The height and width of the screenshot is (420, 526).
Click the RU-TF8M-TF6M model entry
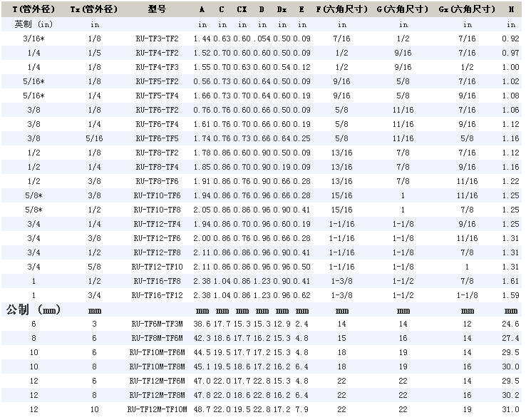coord(157,337)
